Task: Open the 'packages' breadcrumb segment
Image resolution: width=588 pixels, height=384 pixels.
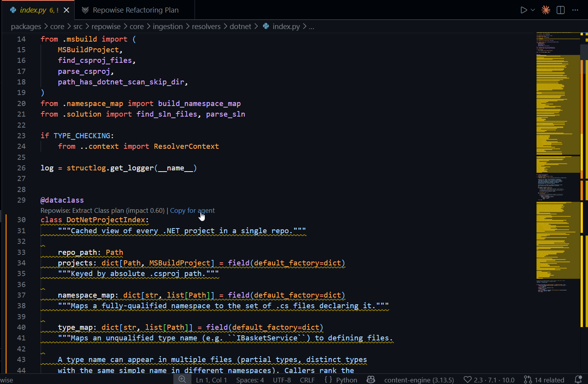Action: 26,26
